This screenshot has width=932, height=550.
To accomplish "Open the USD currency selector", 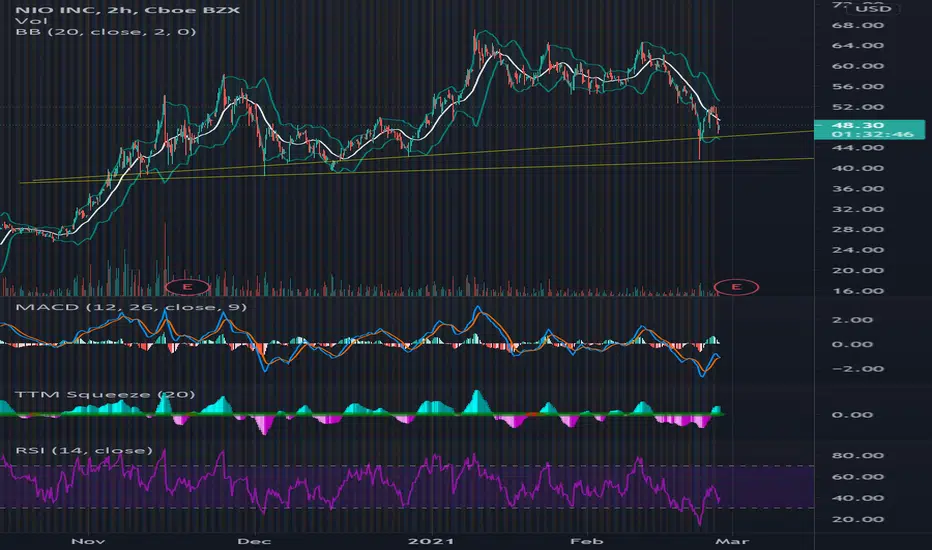I will [873, 8].
